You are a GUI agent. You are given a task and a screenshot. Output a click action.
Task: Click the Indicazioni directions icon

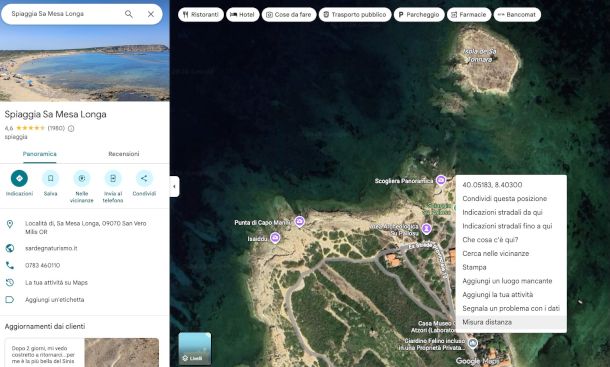tap(19, 178)
